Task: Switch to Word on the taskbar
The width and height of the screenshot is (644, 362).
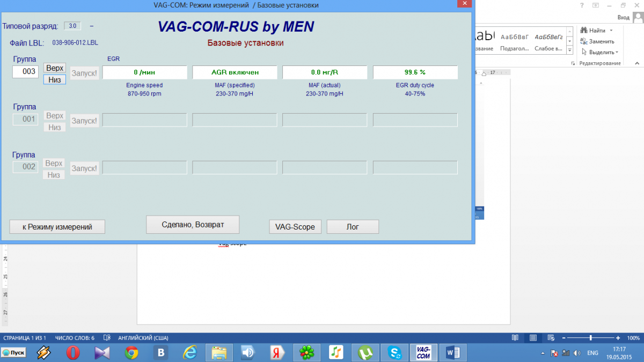Action: 452,352
